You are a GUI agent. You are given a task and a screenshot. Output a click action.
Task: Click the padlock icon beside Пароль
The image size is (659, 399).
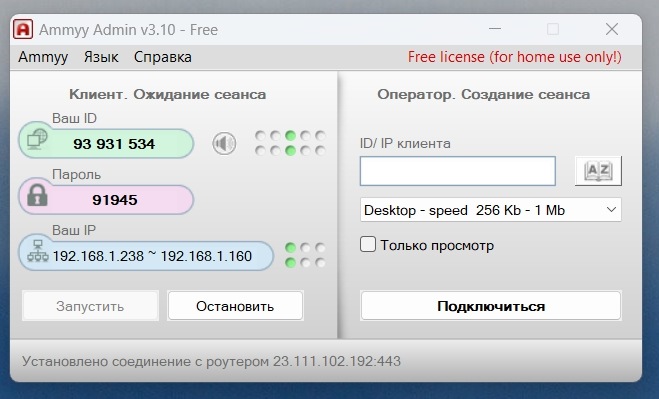[x=37, y=195]
